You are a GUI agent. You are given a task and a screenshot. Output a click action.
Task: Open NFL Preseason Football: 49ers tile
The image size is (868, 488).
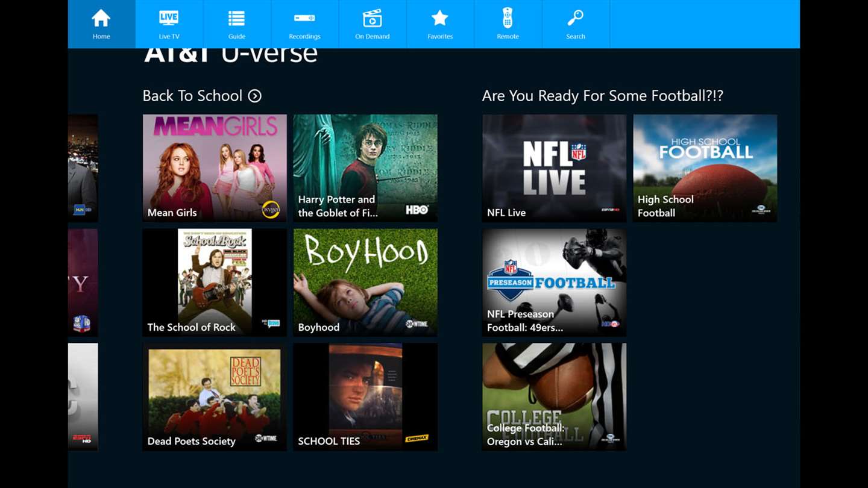click(555, 283)
